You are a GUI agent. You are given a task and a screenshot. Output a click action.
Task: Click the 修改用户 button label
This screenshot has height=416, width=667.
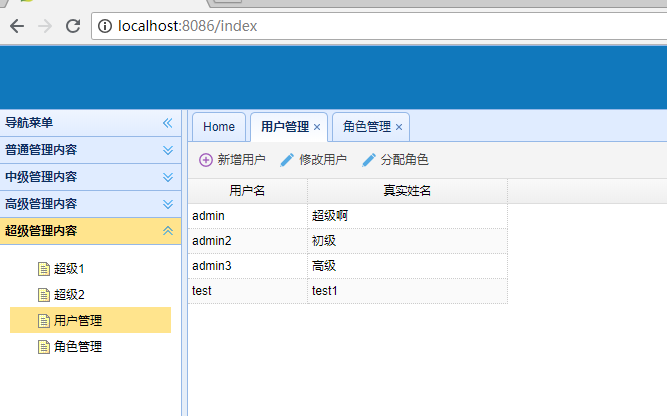point(323,160)
